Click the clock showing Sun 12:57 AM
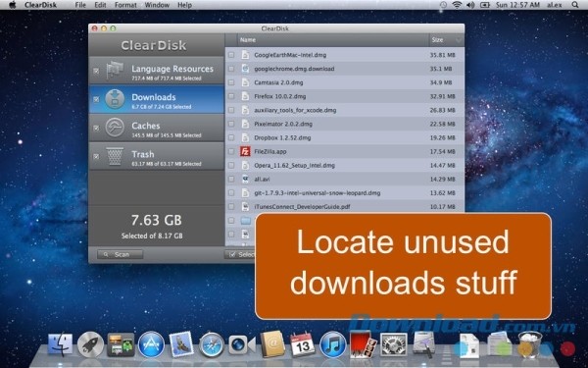Screen dimensions: 588x368 (517, 5)
